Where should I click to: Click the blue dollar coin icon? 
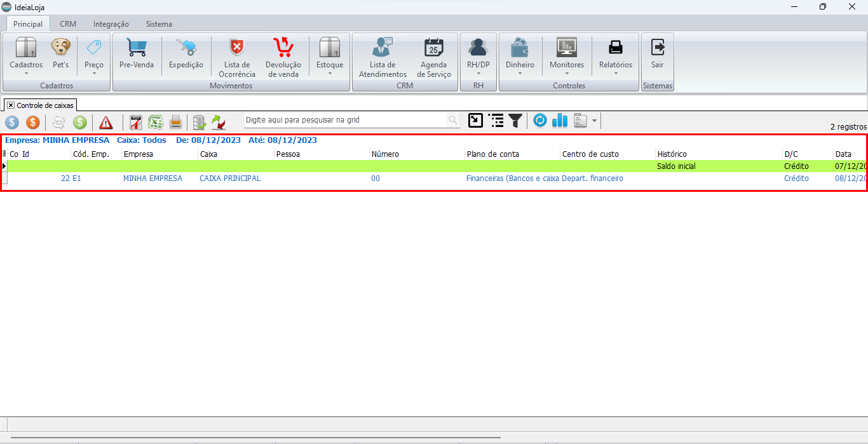tap(12, 121)
